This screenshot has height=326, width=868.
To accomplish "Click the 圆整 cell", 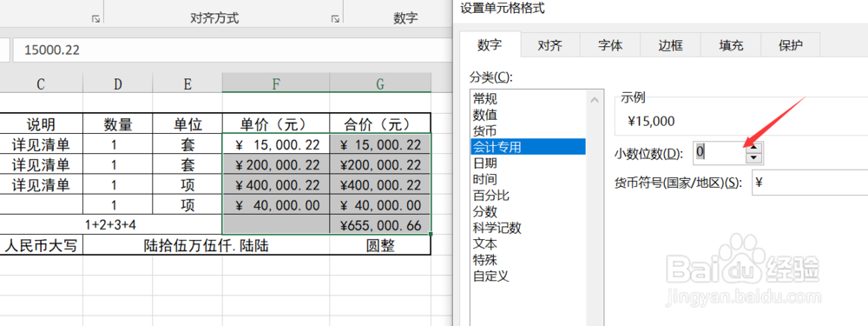I will click(380, 246).
